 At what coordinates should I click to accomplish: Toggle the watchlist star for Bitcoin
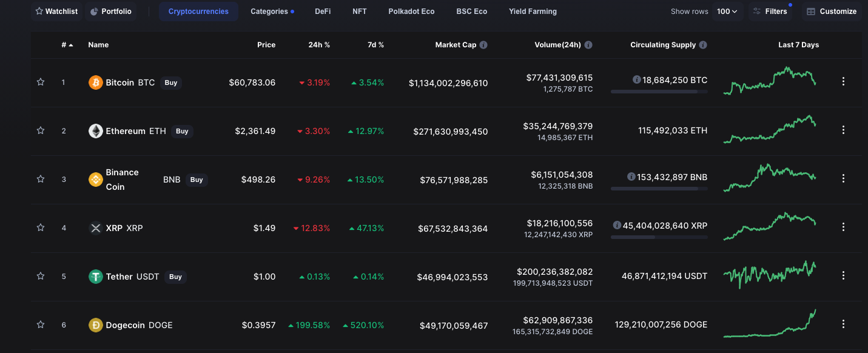point(41,82)
